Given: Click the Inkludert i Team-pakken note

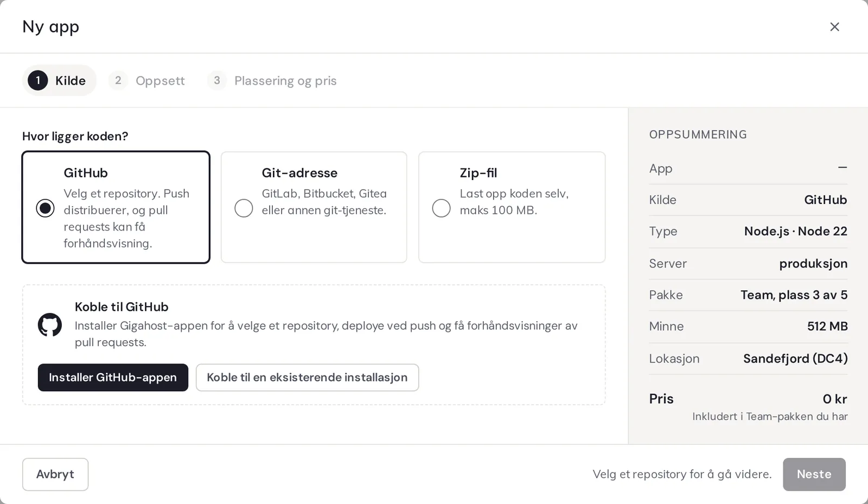Looking at the screenshot, I should [770, 416].
